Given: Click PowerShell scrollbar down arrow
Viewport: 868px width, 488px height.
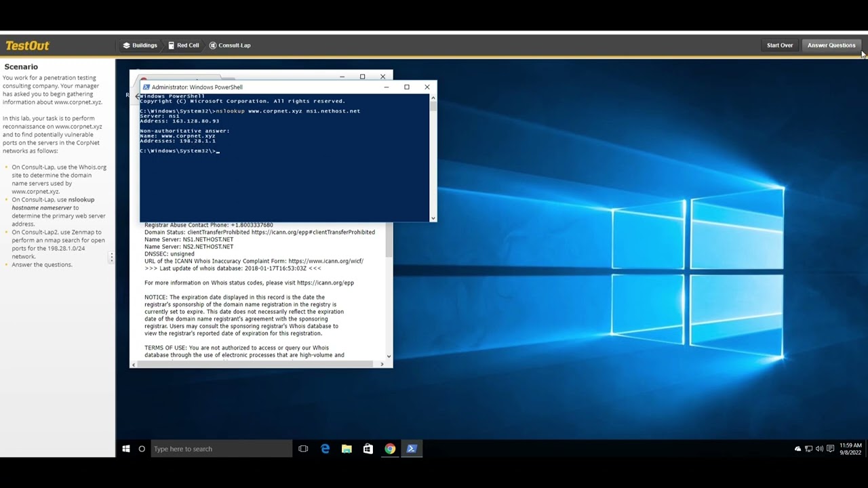Looking at the screenshot, I should click(433, 218).
